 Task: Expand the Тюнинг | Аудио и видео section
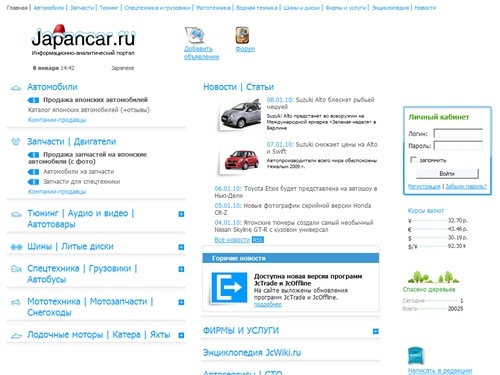[x=181, y=214]
